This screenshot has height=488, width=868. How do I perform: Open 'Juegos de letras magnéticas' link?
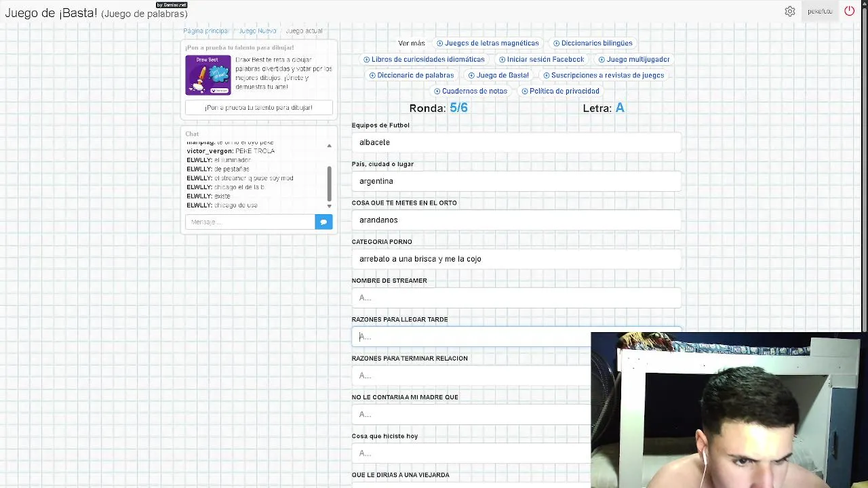[x=488, y=43]
